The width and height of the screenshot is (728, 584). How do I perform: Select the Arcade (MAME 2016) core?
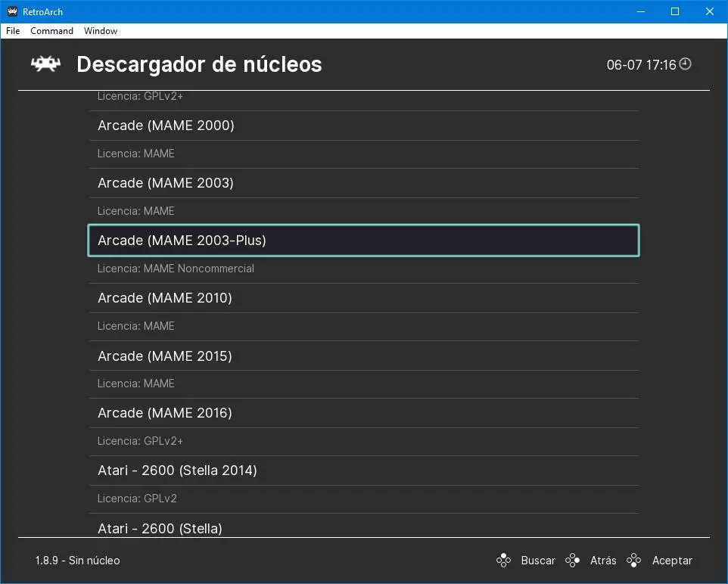click(363, 413)
